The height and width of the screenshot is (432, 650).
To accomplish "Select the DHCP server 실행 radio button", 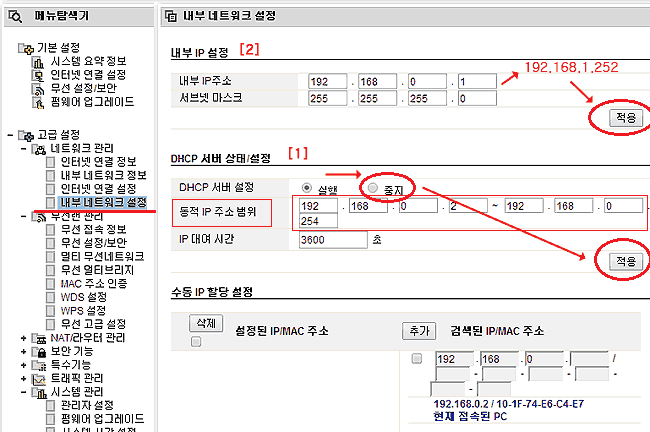I will point(307,188).
